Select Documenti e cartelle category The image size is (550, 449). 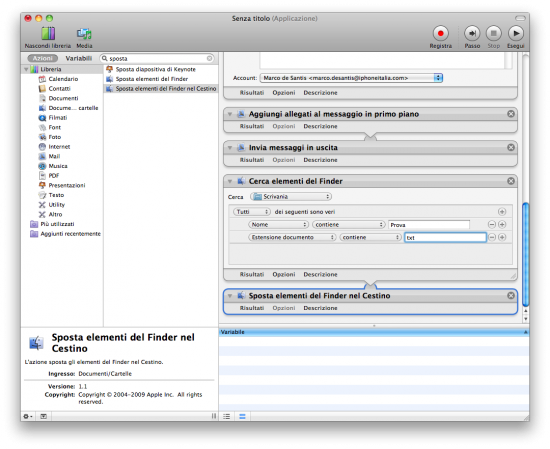click(68, 108)
